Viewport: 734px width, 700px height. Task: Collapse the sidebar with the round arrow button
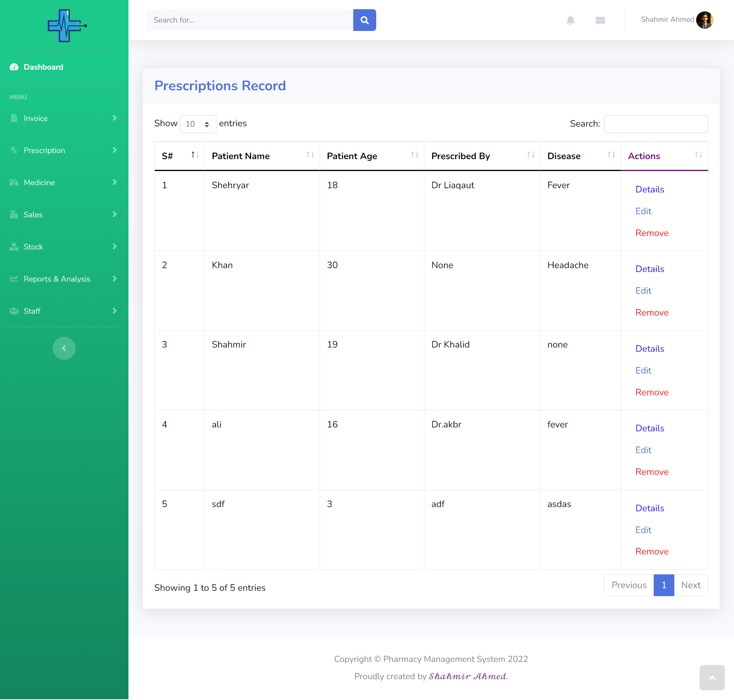(x=64, y=348)
